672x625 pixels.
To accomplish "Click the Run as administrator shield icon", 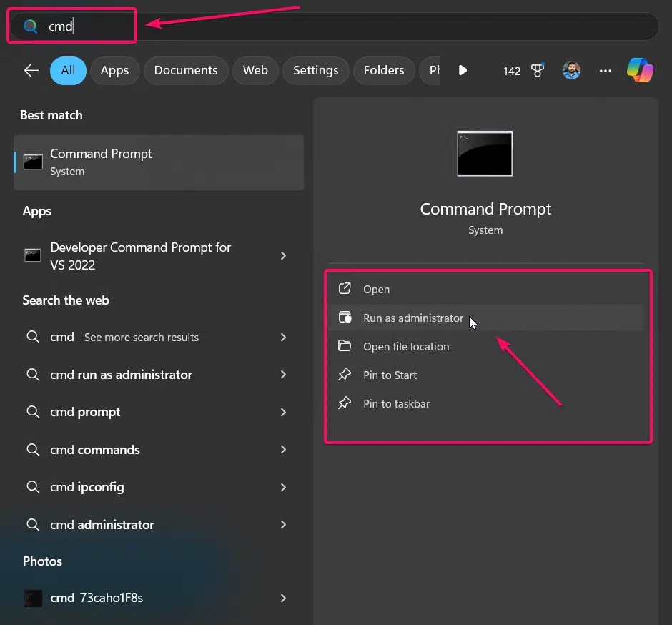I will coord(345,318).
